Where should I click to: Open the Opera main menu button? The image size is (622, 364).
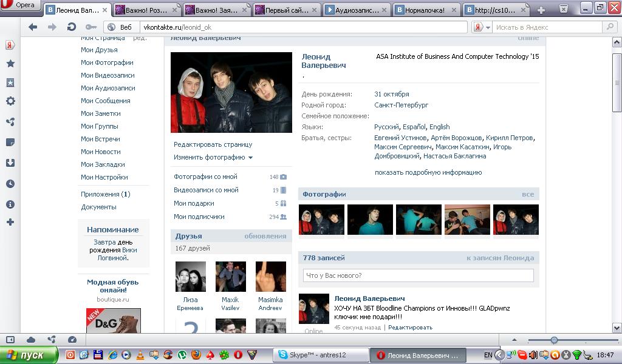21,6
